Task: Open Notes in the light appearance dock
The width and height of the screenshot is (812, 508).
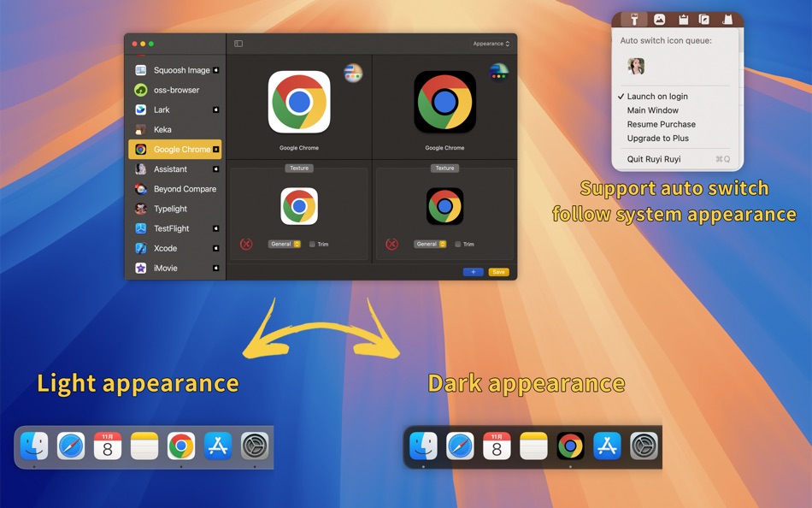Action: point(144,446)
